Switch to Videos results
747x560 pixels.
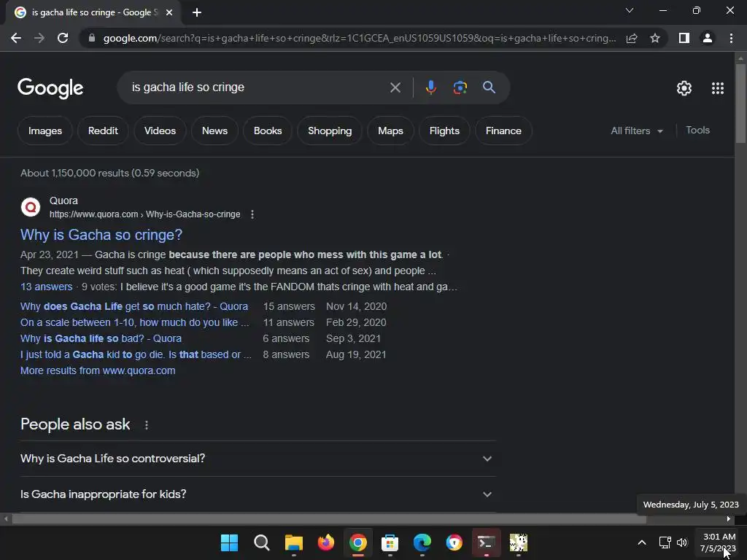pyautogui.click(x=160, y=131)
